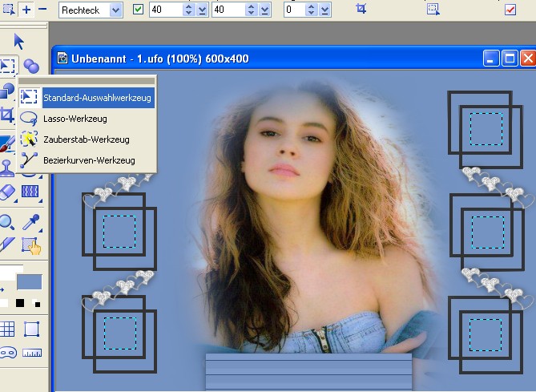Pick the Slice knife tool
The image size is (536, 392).
point(7,244)
